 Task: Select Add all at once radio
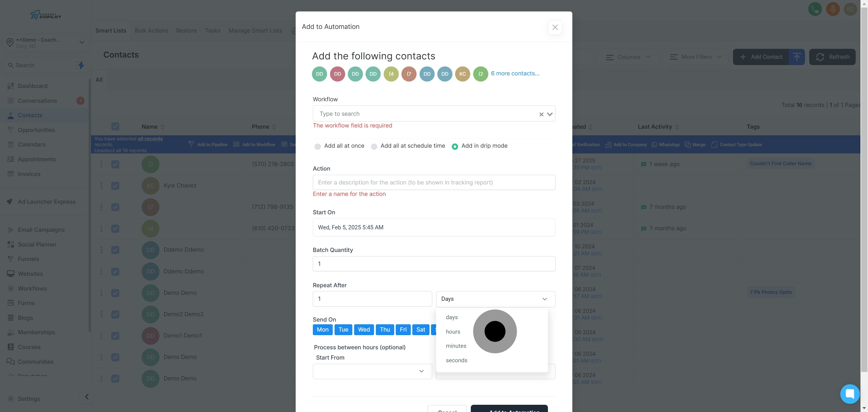(x=317, y=146)
